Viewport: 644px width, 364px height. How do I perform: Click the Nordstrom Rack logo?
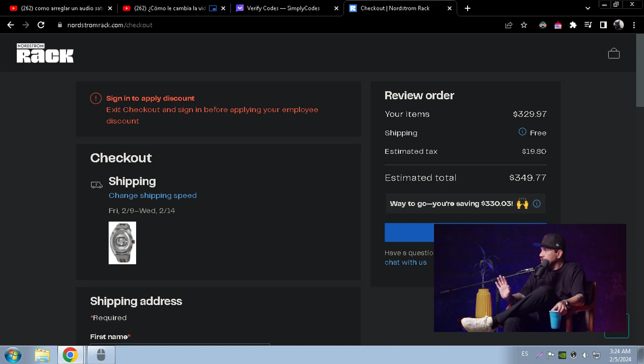(x=45, y=53)
